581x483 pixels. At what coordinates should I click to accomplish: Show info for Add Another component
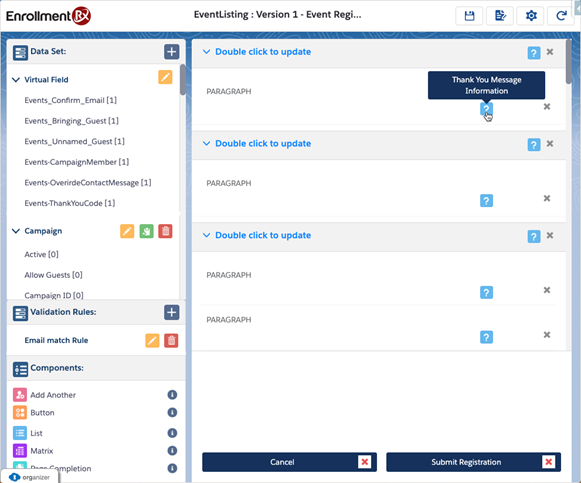click(x=172, y=395)
